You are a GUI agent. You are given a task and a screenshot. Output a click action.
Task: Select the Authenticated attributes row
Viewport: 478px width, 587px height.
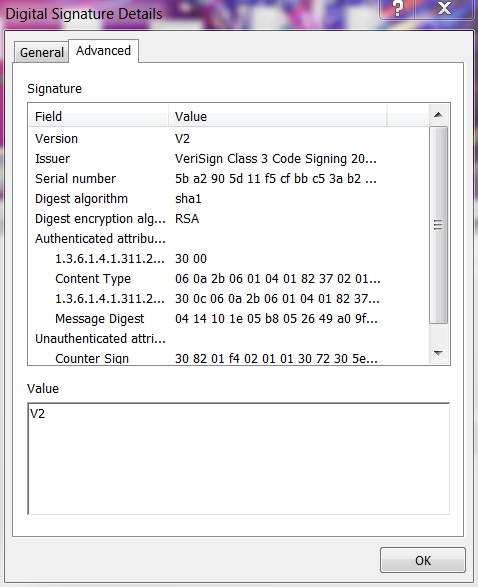[228, 238]
